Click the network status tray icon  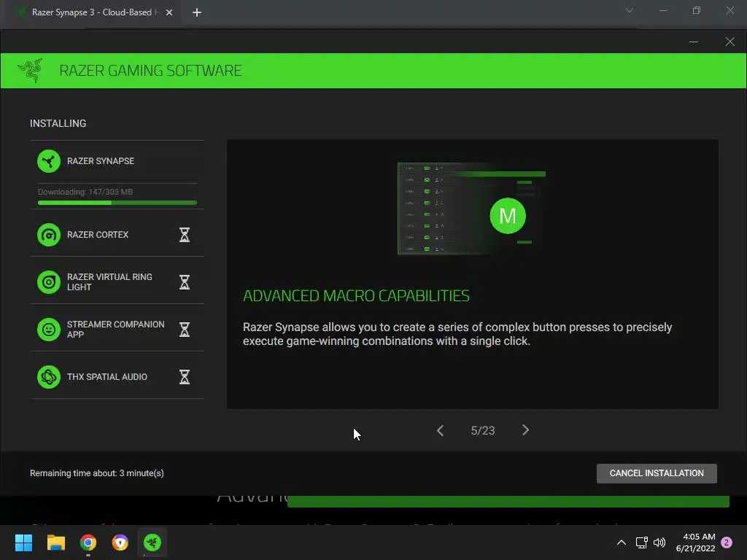point(641,542)
